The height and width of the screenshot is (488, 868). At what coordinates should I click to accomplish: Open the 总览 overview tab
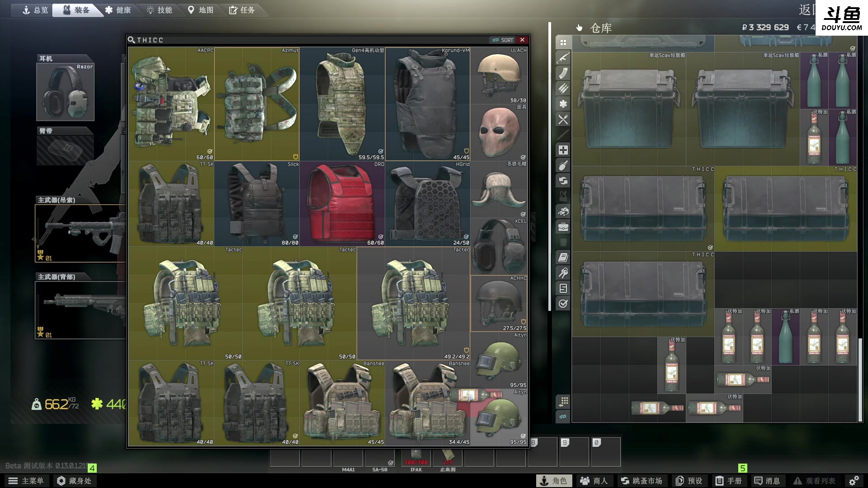tap(35, 10)
